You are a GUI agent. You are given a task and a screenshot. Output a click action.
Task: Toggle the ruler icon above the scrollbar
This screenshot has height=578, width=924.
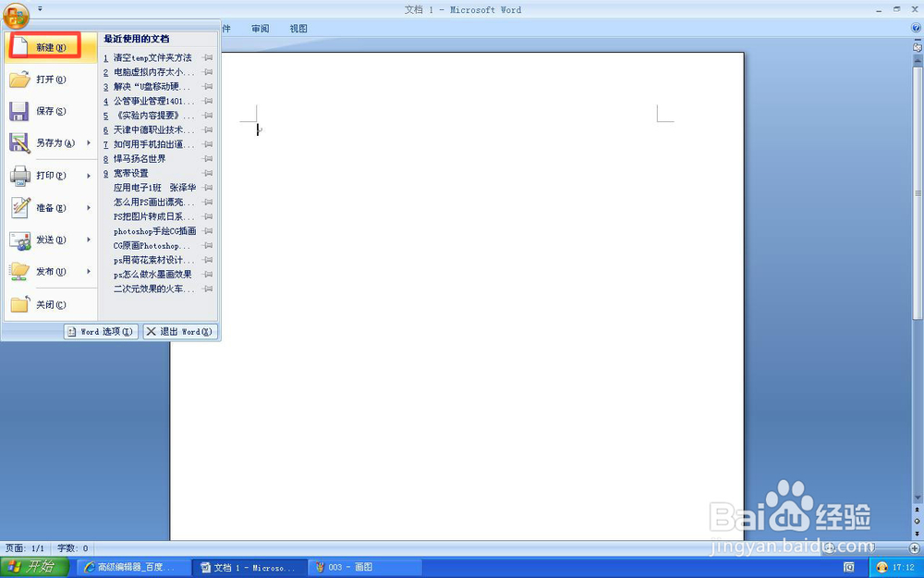(x=918, y=46)
